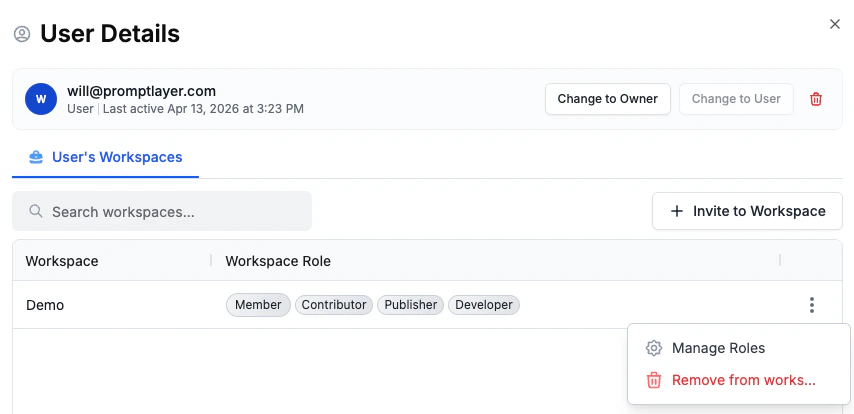
Task: Focus the Search workspaces field
Action: click(x=162, y=211)
